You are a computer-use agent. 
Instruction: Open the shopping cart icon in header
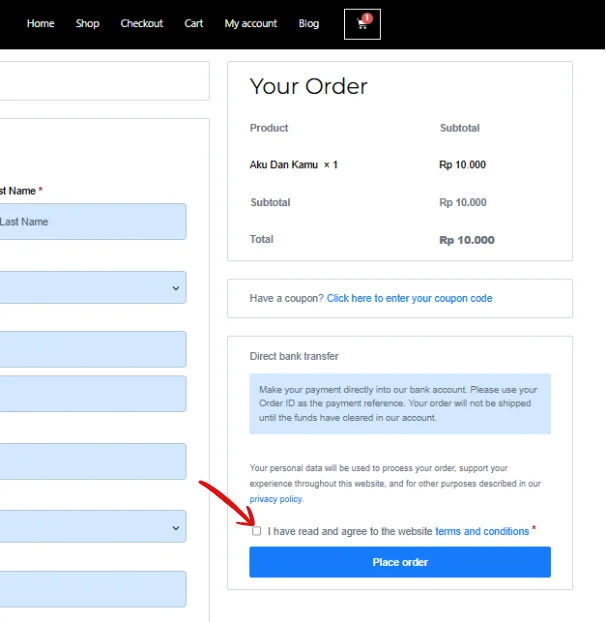pos(362,24)
